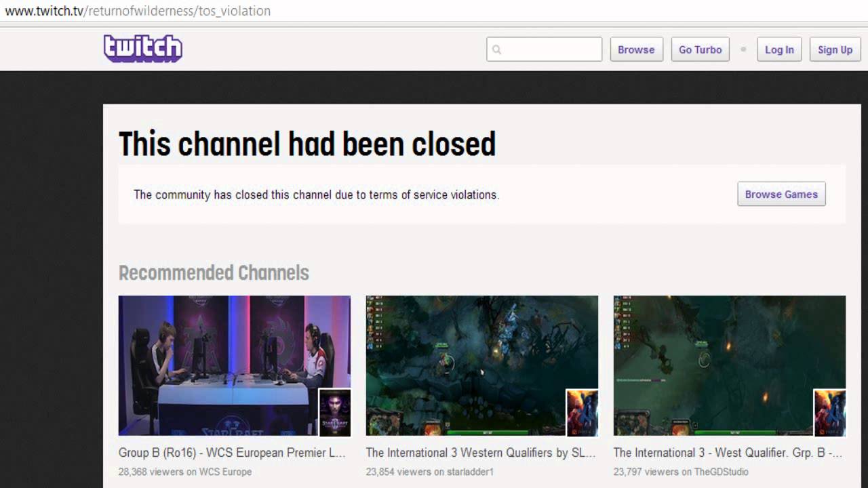The height and width of the screenshot is (488, 868).
Task: Click the Go Turbo button
Action: 700,49
